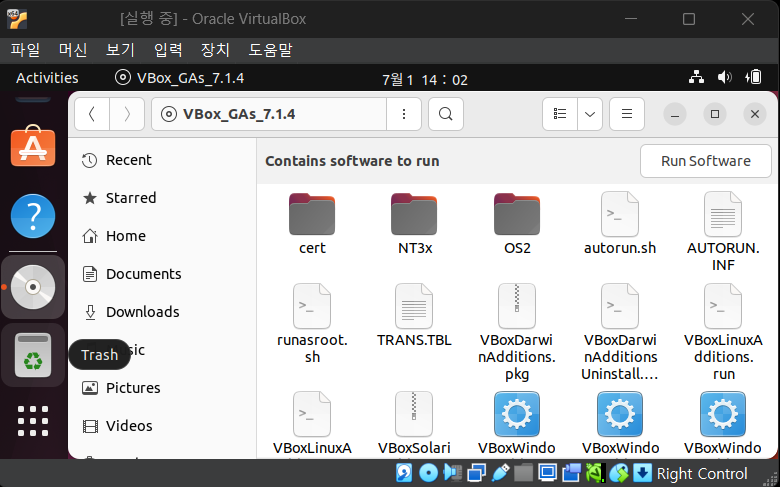Open the clock calendar in top bar

pyautogui.click(x=425, y=79)
